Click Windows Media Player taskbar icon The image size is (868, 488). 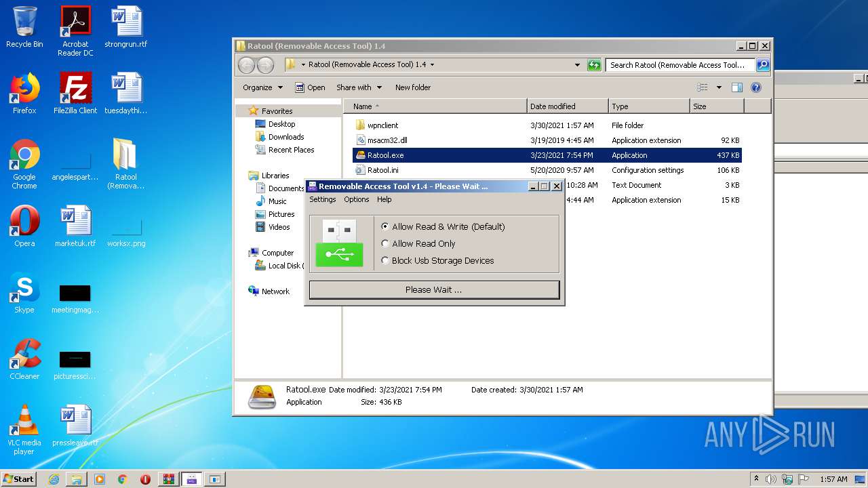pyautogui.click(x=100, y=479)
